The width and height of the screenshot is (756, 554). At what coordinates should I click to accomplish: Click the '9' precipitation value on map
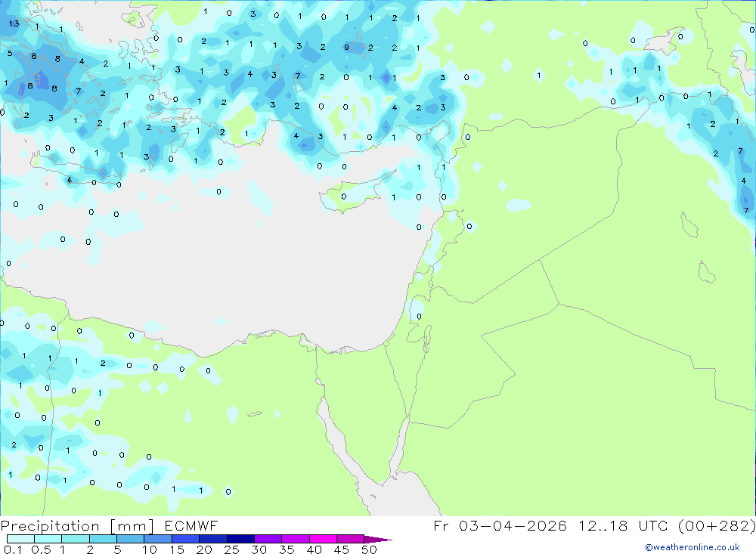[x=346, y=48]
